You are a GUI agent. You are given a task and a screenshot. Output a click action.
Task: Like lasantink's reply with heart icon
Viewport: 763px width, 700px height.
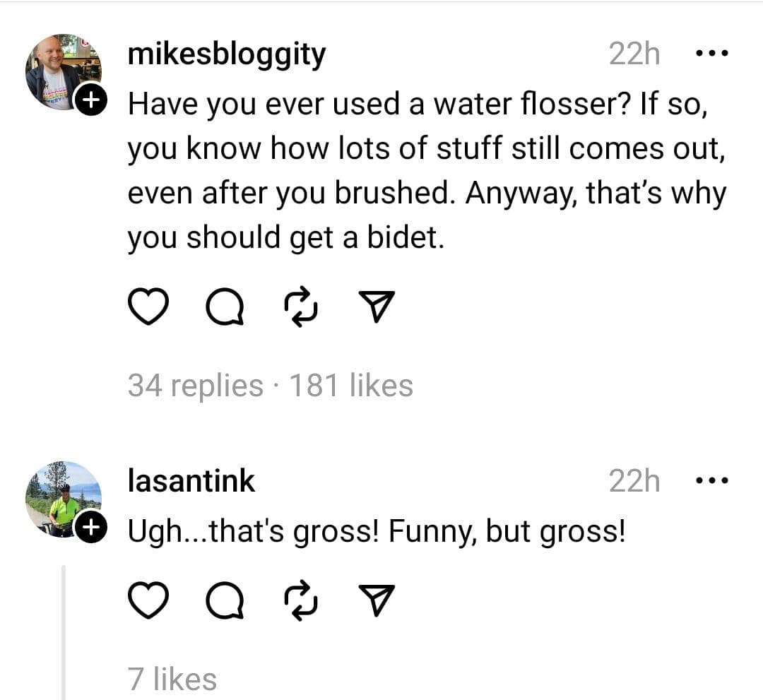click(x=147, y=601)
